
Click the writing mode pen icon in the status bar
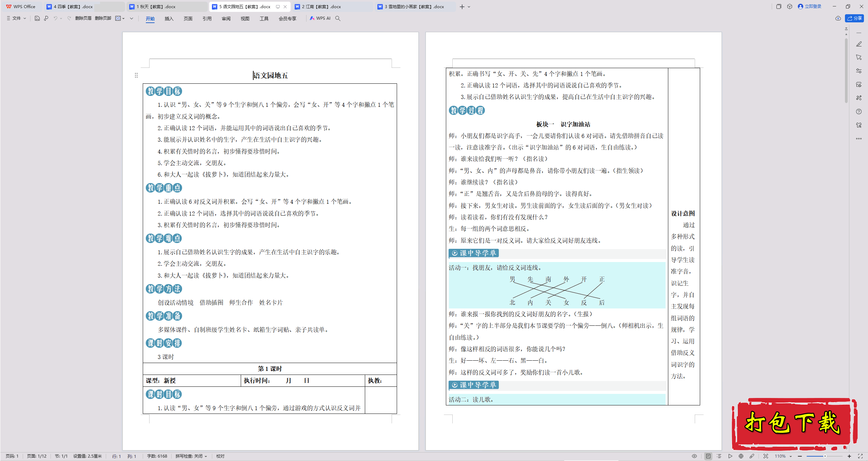(x=752, y=456)
